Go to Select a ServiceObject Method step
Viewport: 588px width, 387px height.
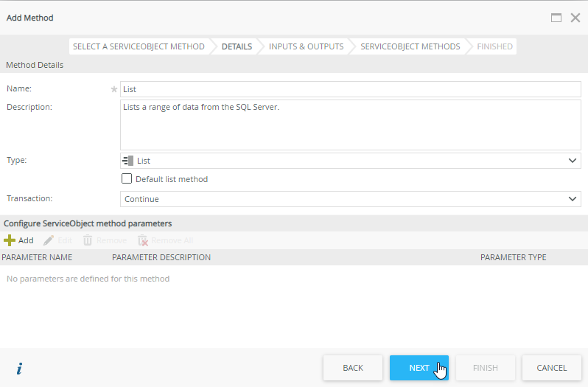pyautogui.click(x=139, y=46)
